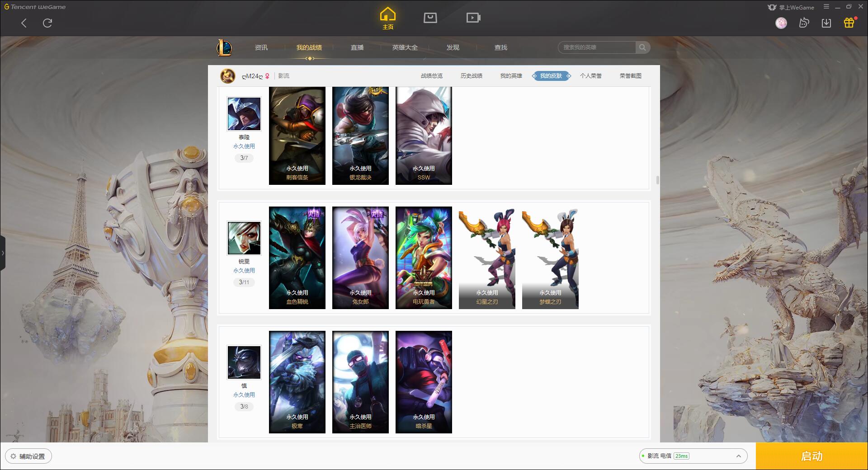Open the 主页 home icon
The image size is (868, 470).
[x=388, y=19]
